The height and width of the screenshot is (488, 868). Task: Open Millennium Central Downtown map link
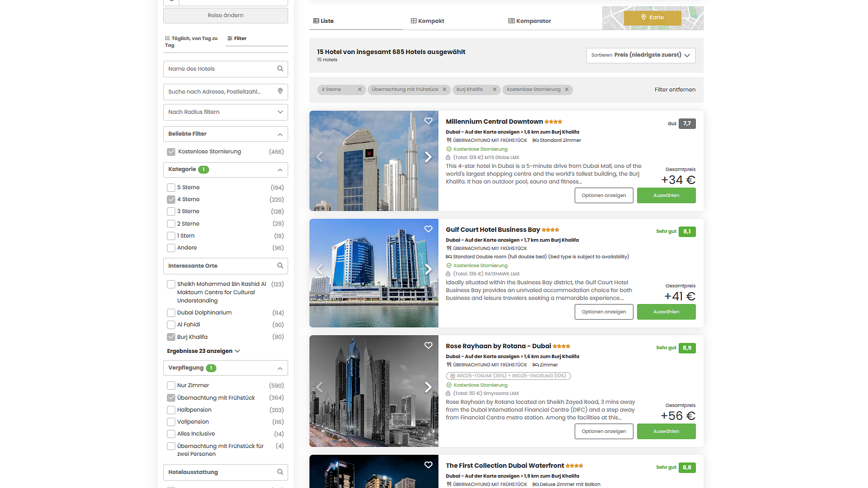[492, 132]
